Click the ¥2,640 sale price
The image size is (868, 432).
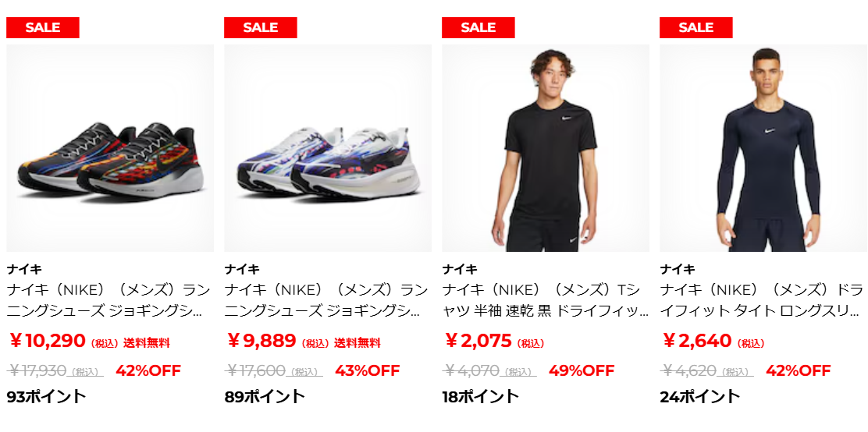pyautogui.click(x=697, y=342)
